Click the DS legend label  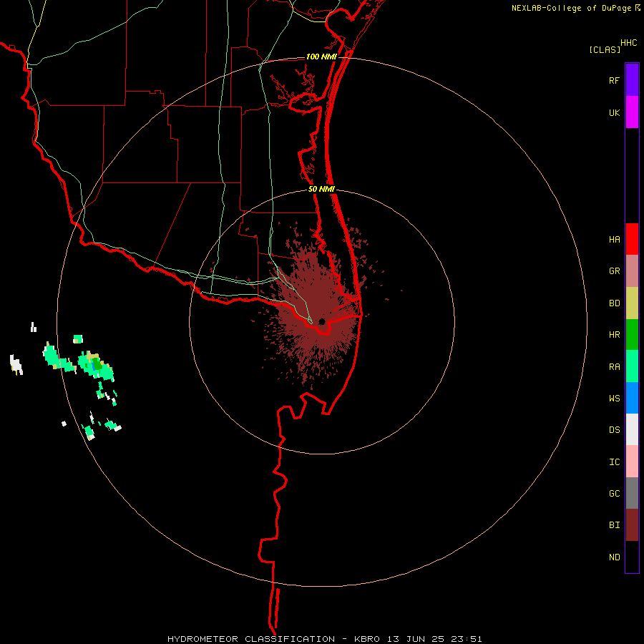tap(615, 430)
